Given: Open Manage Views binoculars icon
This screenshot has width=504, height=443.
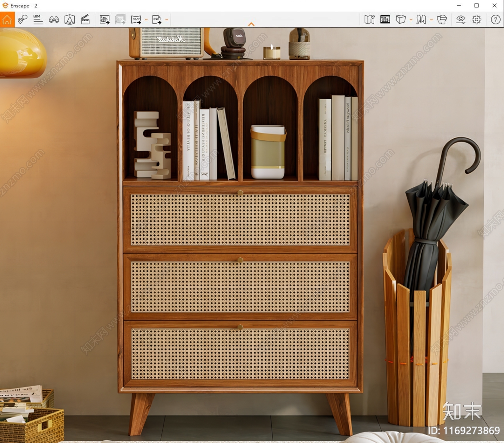Looking at the screenshot, I should [x=54, y=20].
